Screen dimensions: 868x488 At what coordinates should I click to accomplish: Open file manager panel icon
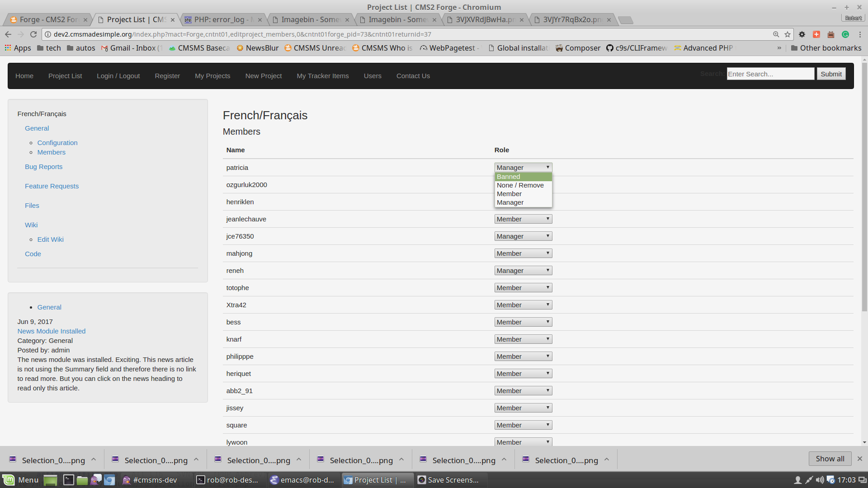tap(82, 480)
